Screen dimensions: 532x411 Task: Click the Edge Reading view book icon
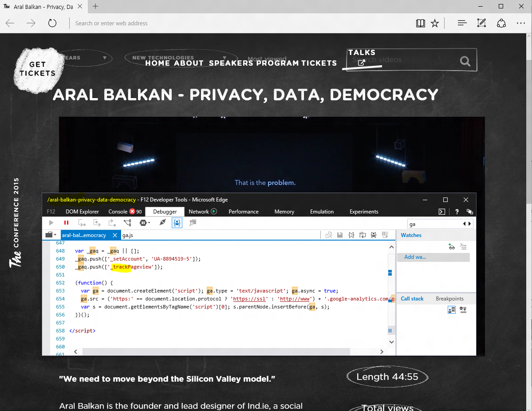[x=420, y=23]
